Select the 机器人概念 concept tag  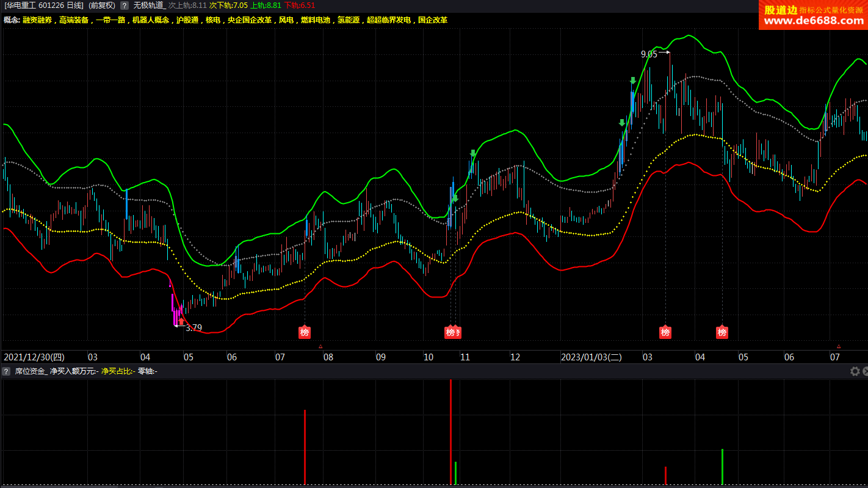pyautogui.click(x=150, y=20)
